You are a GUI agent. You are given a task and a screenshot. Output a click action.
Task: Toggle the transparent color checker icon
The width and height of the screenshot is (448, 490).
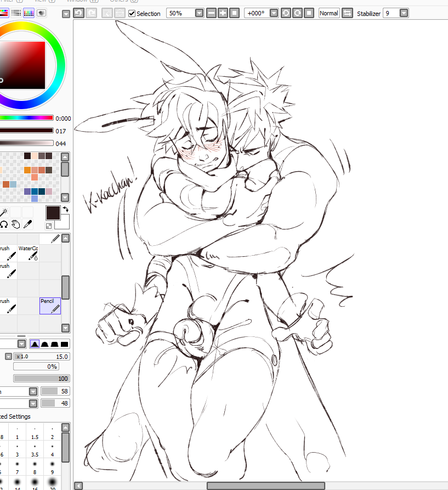point(49,226)
